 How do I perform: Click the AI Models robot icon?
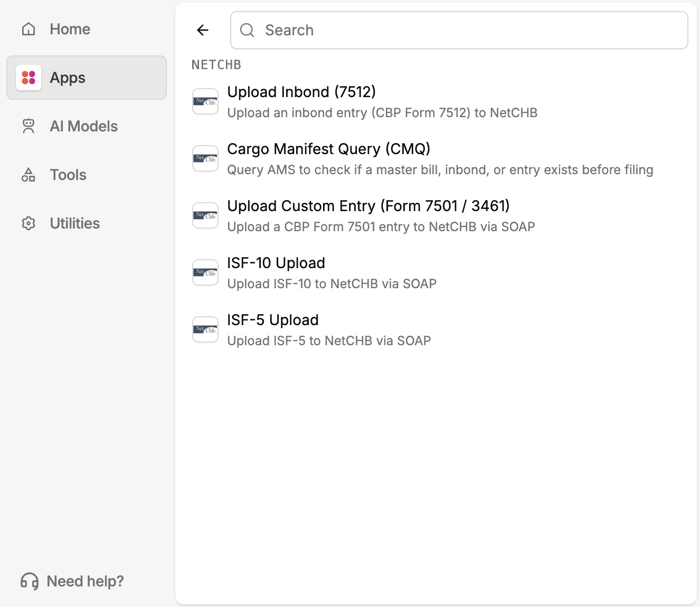(x=29, y=126)
